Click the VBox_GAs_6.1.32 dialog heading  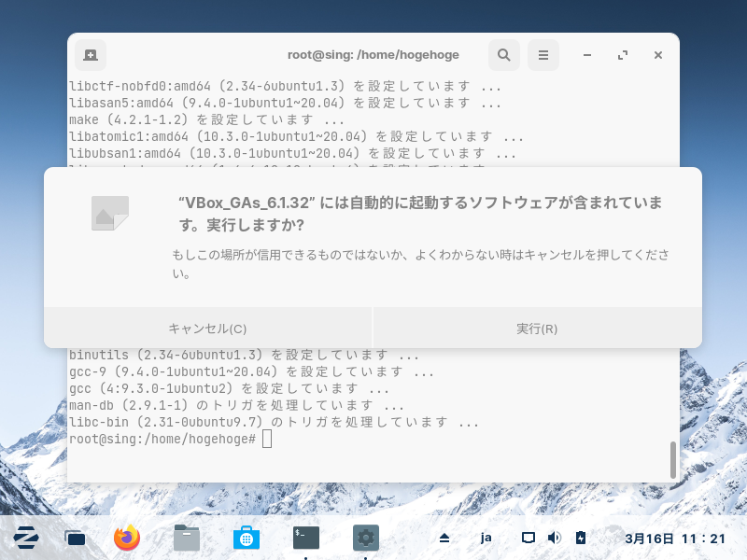(420, 214)
